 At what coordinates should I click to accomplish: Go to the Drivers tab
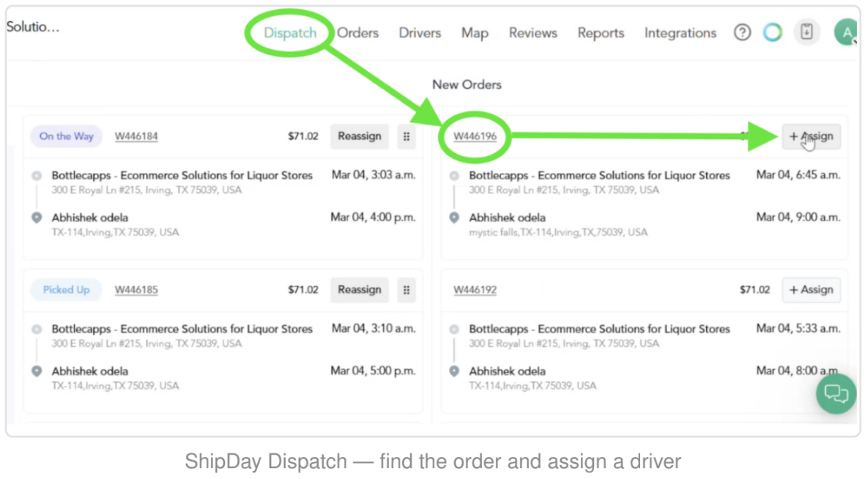(x=420, y=33)
